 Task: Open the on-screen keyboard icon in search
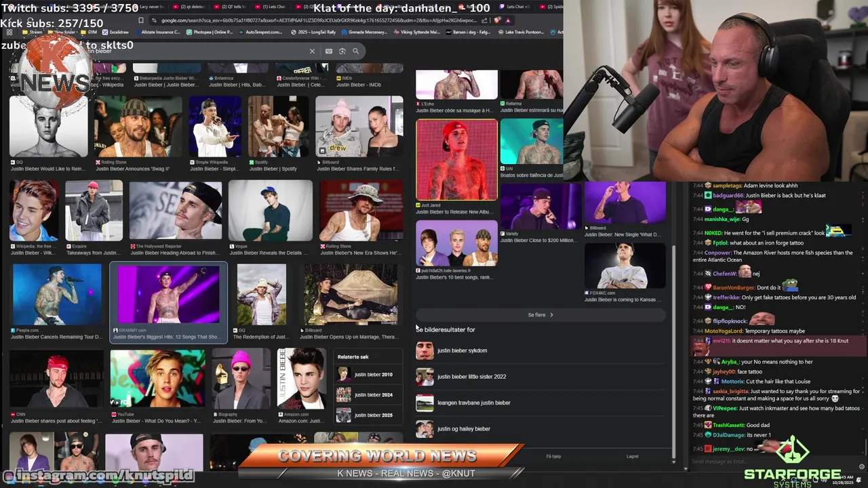[x=329, y=51]
